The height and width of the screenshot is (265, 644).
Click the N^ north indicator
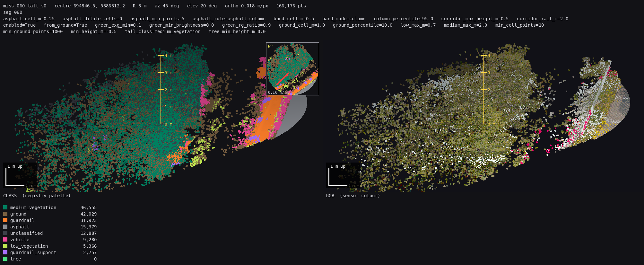270,46
